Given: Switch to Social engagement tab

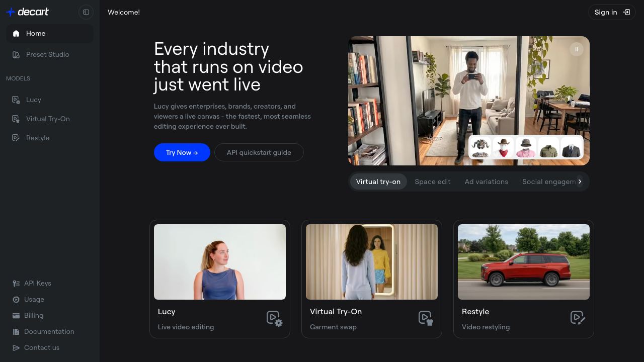Looking at the screenshot, I should [548, 182].
